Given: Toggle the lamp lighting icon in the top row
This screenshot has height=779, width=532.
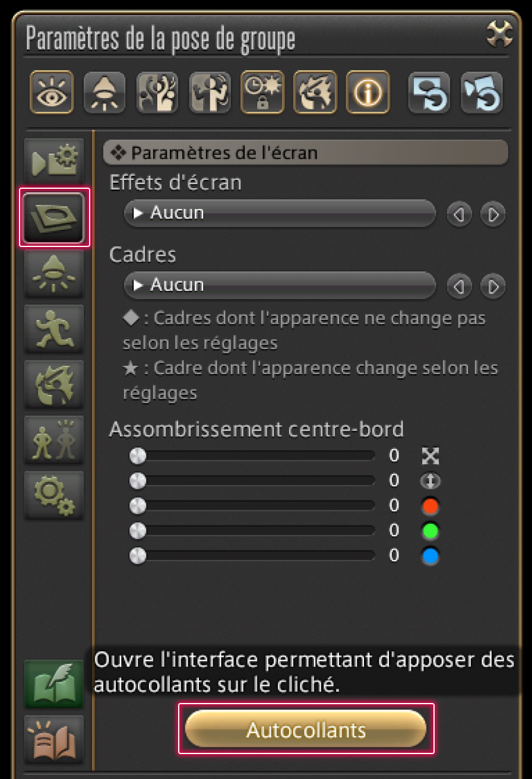Looking at the screenshot, I should (x=104, y=93).
